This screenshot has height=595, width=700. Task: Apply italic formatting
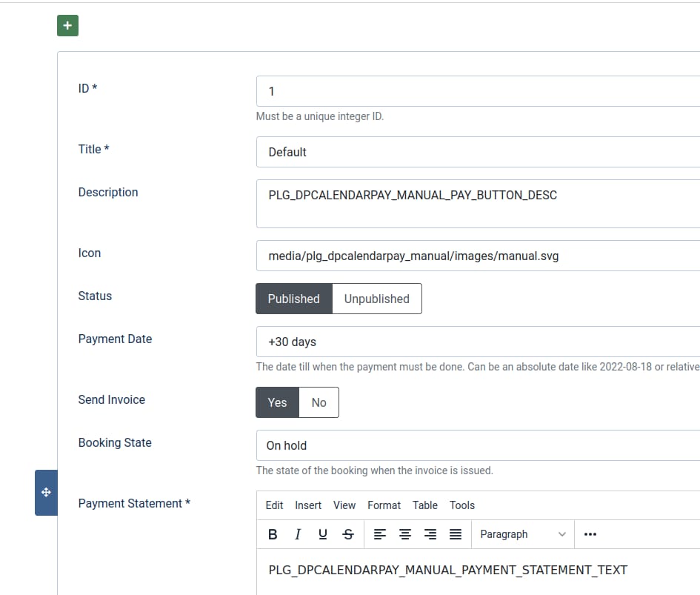point(297,533)
